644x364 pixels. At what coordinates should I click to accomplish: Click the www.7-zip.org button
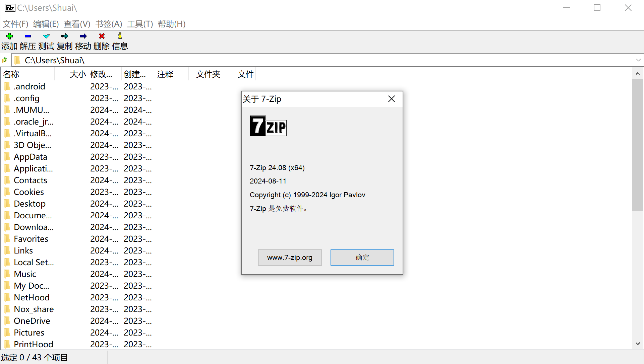point(290,258)
